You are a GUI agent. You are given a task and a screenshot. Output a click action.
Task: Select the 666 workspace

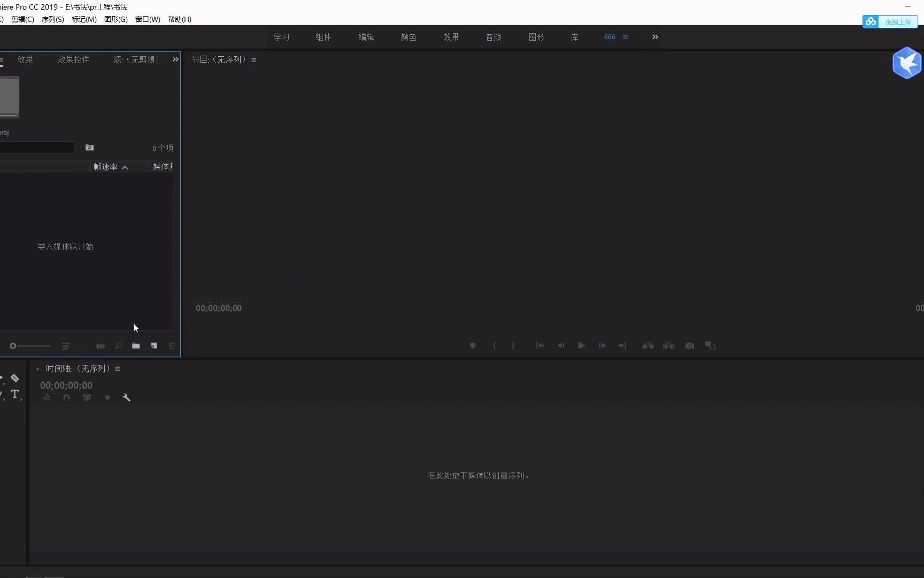(x=610, y=37)
